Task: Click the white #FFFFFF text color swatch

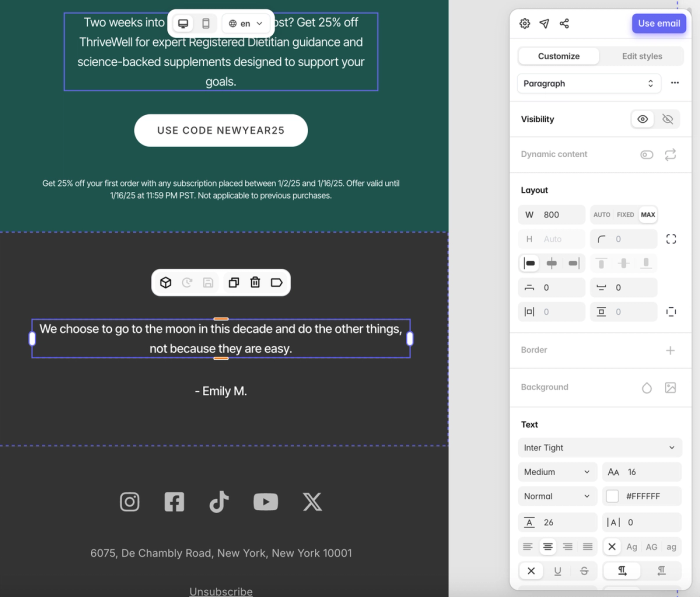Action: point(612,496)
